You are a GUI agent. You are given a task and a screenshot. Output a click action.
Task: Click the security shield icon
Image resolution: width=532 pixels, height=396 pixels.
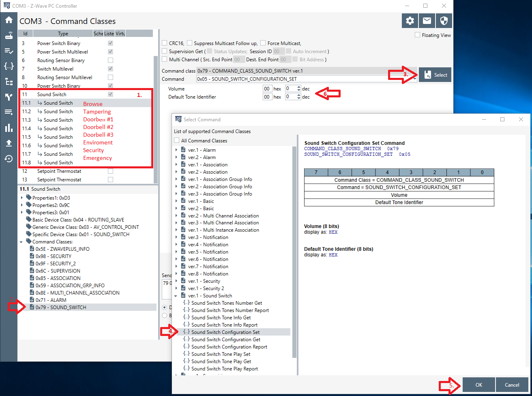click(444, 20)
